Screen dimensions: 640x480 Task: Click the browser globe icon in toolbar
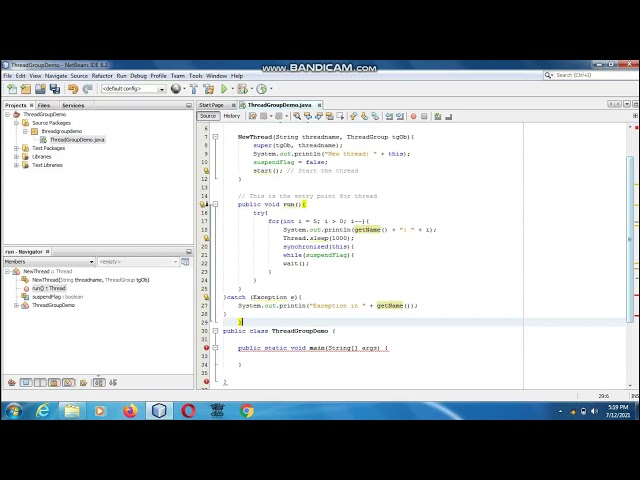176,89
